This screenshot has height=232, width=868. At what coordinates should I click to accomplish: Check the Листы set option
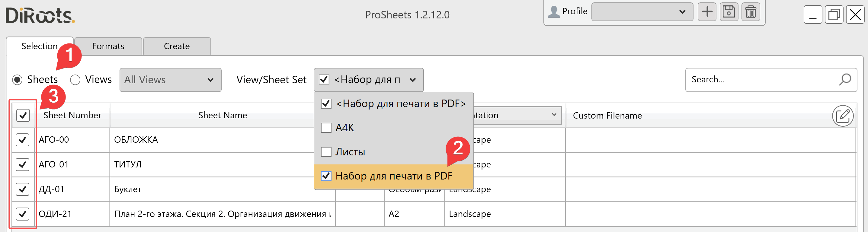(326, 152)
